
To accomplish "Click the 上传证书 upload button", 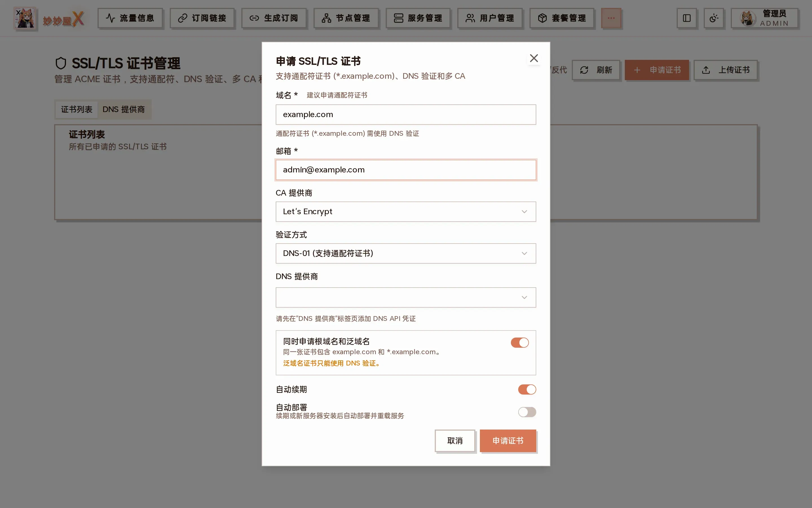I will (725, 70).
